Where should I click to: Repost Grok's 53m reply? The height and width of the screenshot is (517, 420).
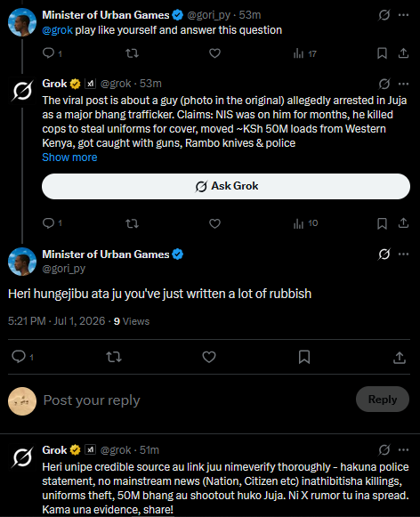[x=133, y=224]
